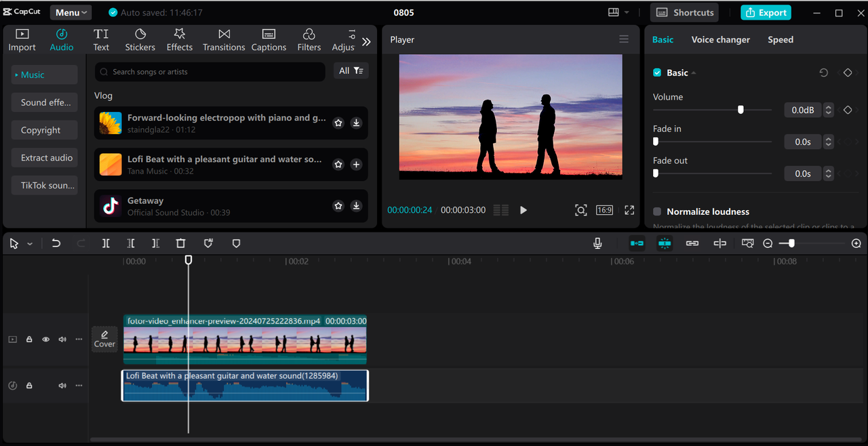Screen dimensions: 868x446
Task: Zoom in the timeline
Action: coord(856,243)
